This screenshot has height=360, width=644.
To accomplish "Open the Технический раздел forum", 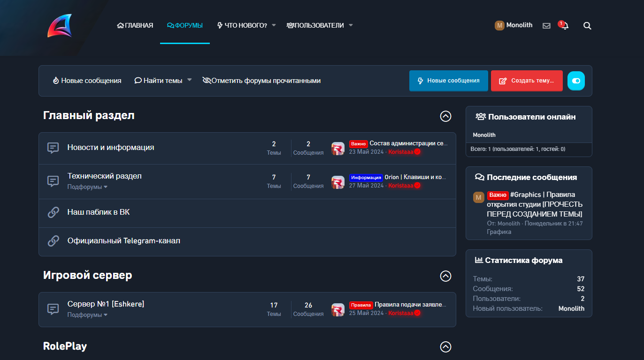I will click(105, 176).
